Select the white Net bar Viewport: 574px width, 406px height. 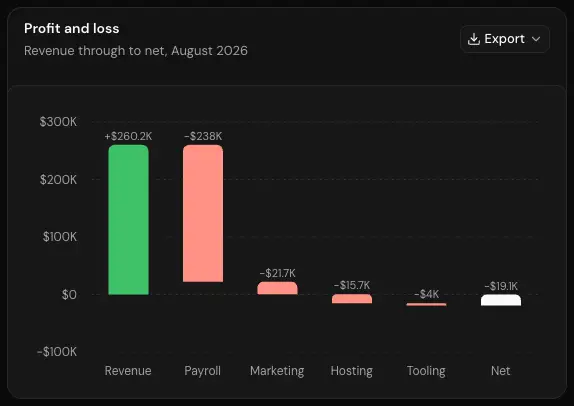click(501, 300)
